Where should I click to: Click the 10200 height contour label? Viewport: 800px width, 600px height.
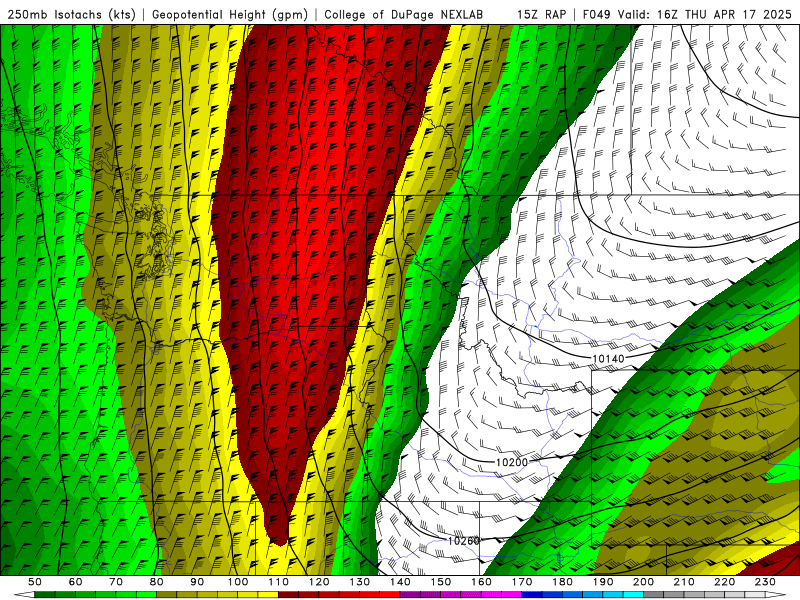512,462
